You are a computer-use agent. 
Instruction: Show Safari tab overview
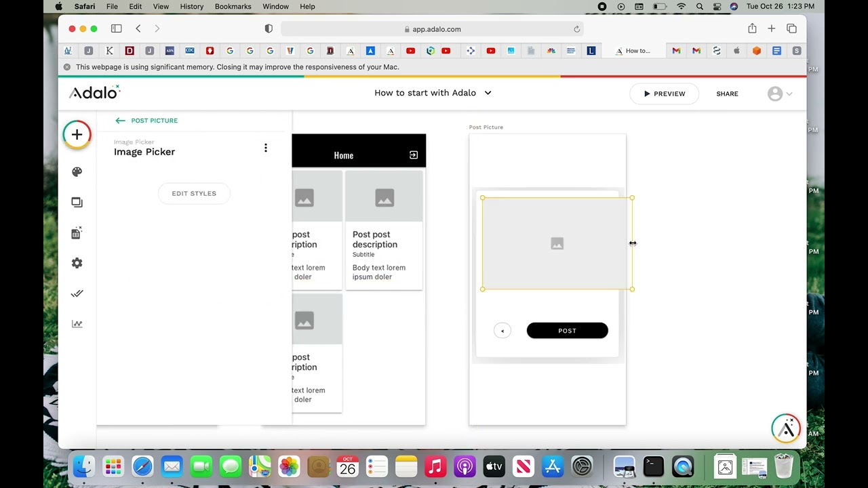791,28
